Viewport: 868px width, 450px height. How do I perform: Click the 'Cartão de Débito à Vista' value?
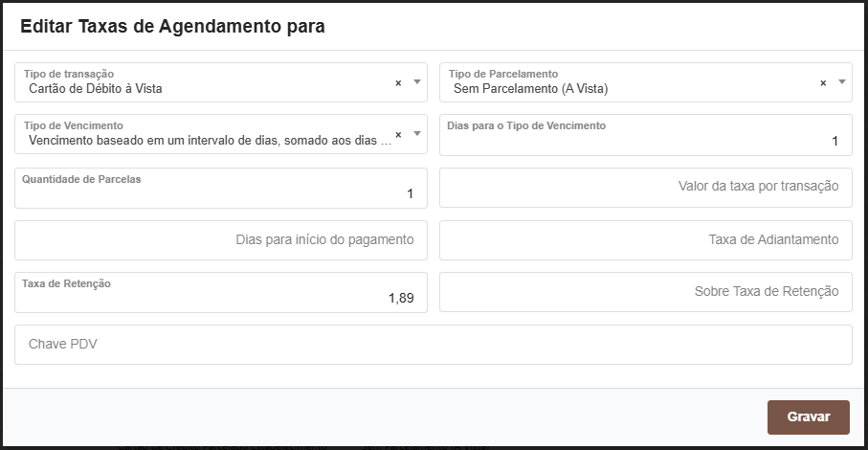click(x=96, y=89)
